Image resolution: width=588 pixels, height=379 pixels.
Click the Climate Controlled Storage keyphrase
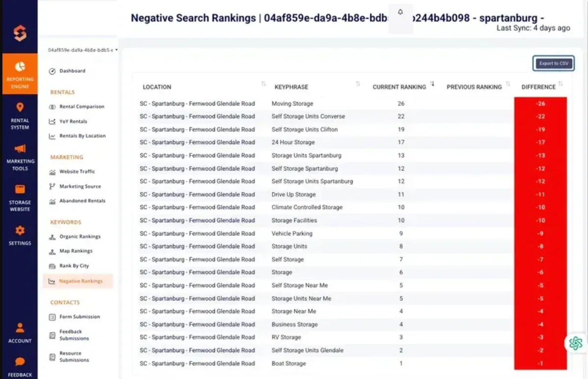[x=307, y=207]
